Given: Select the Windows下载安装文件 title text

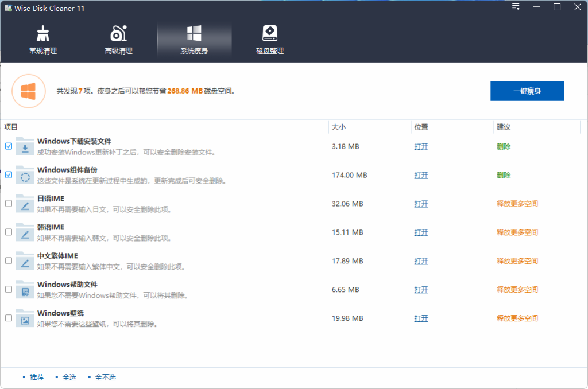Looking at the screenshot, I should (x=74, y=141).
